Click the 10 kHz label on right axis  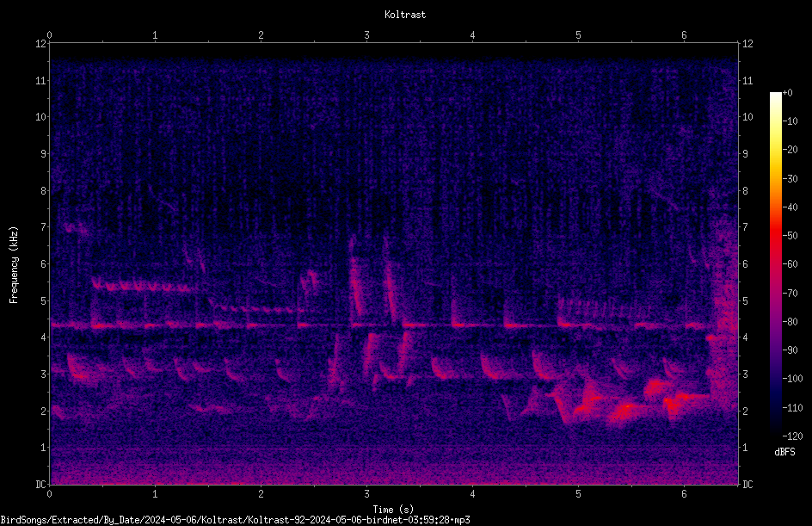747,116
